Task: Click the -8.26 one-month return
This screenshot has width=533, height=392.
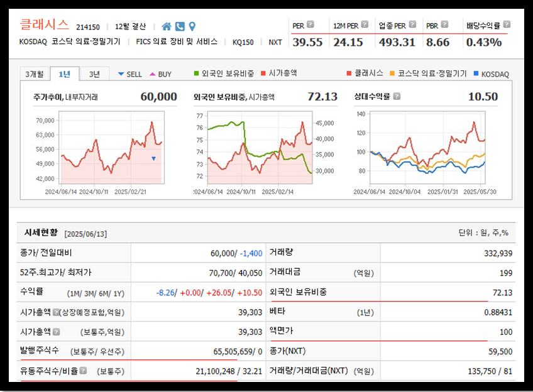Action: [x=165, y=293]
